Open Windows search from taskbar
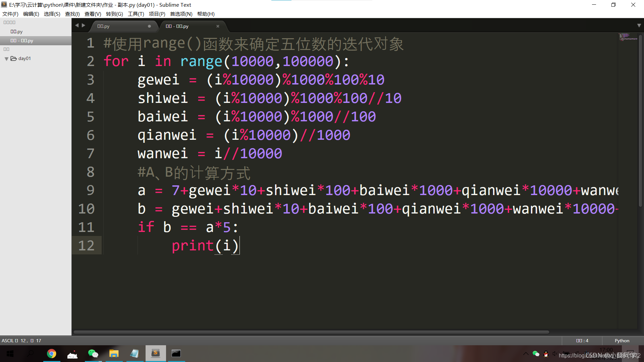Screen dimensions: 644x362 31,354
